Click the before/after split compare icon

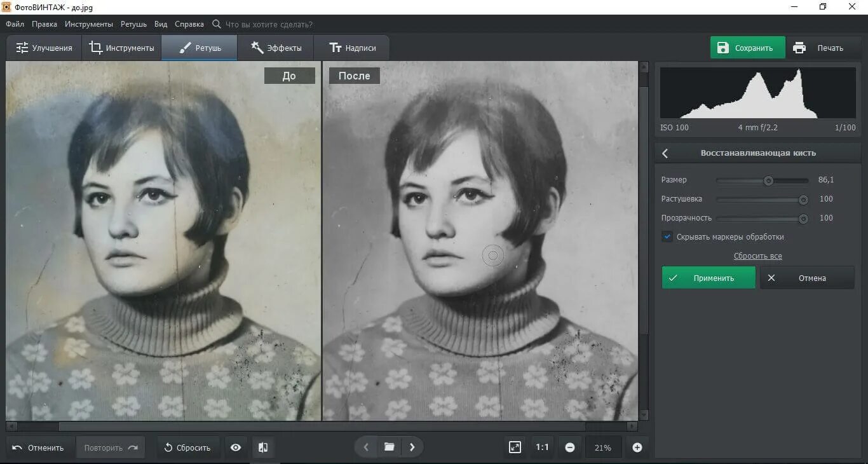[x=263, y=447]
